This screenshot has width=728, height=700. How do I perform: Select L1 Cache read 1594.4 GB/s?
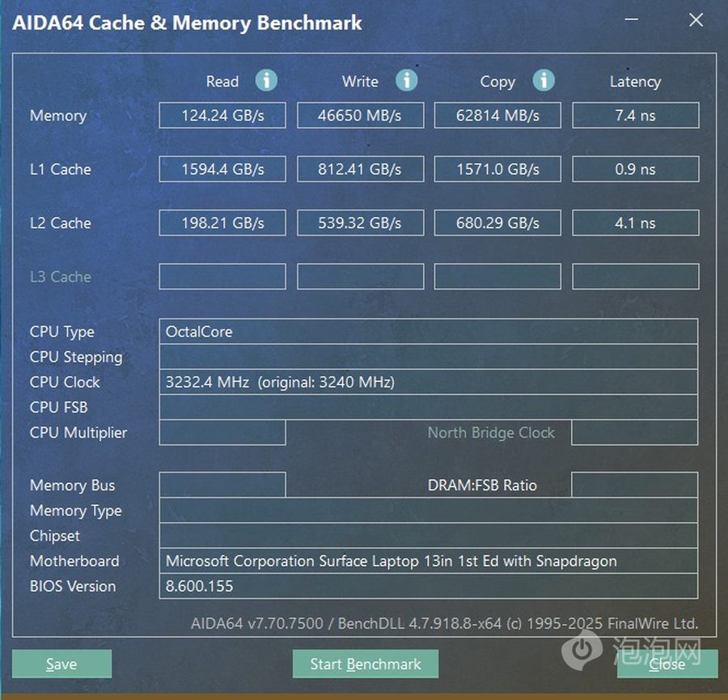222,169
